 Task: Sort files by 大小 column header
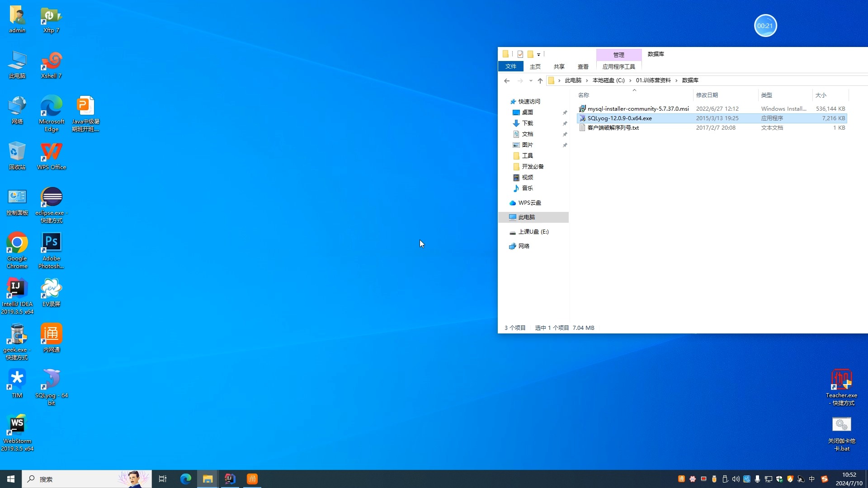pos(830,95)
